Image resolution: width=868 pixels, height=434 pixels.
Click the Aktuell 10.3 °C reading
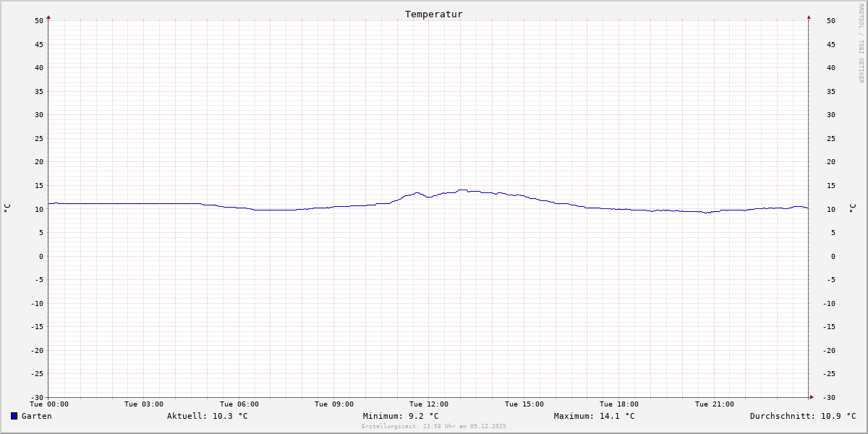(x=207, y=416)
